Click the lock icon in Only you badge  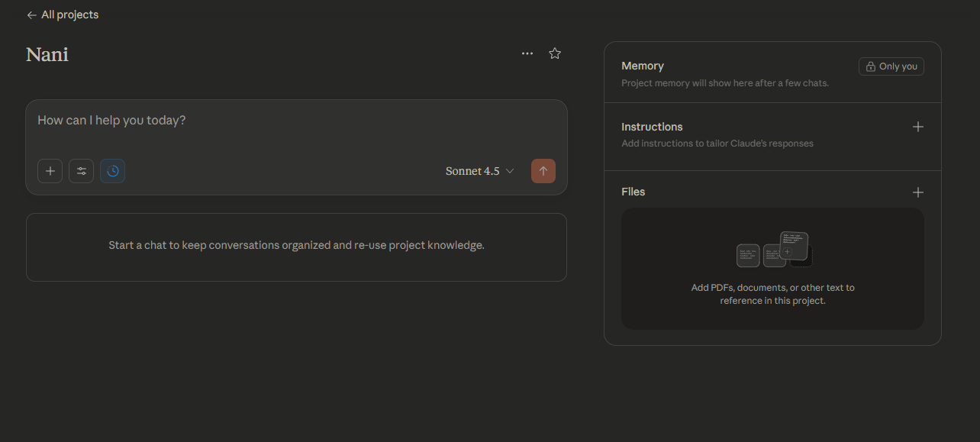tap(870, 66)
